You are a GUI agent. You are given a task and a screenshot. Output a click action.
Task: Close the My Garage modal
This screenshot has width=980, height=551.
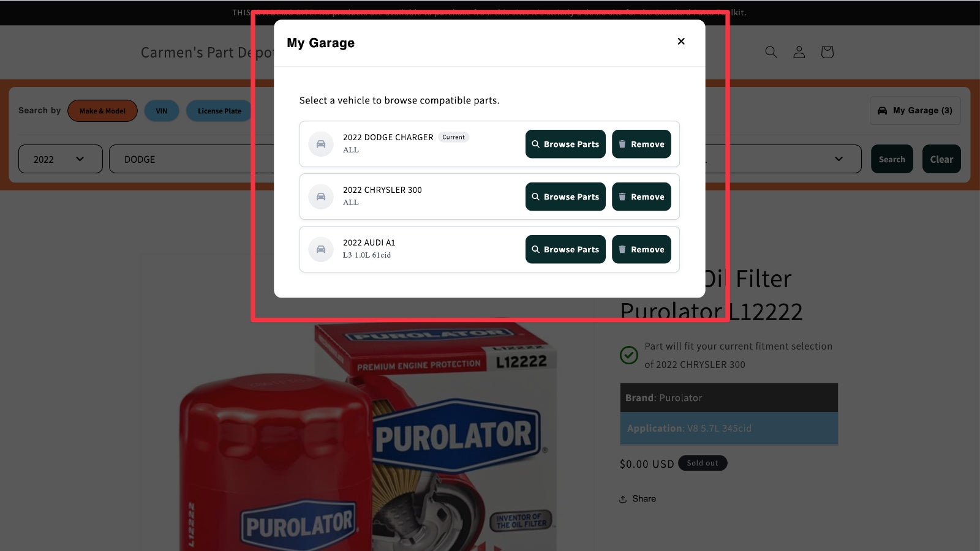coord(681,41)
